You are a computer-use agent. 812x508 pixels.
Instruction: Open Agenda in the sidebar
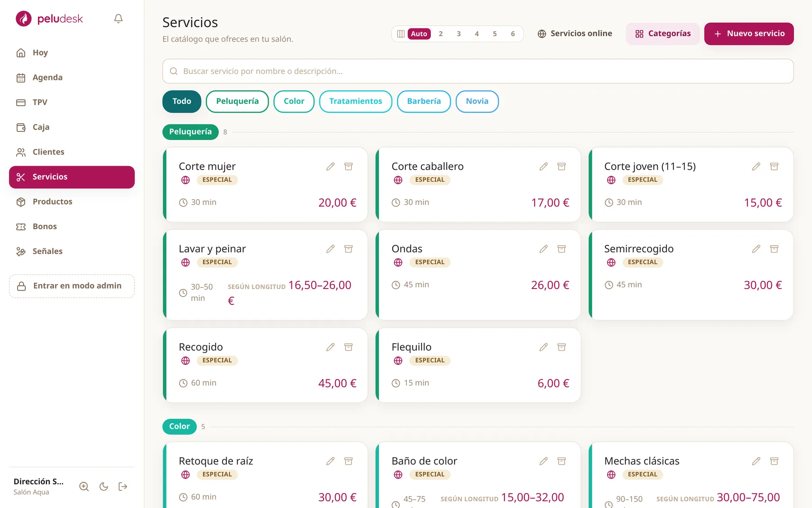72,78
